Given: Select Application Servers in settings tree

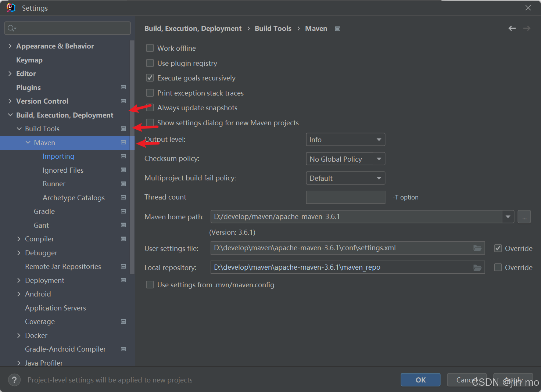Looking at the screenshot, I should pos(55,308).
